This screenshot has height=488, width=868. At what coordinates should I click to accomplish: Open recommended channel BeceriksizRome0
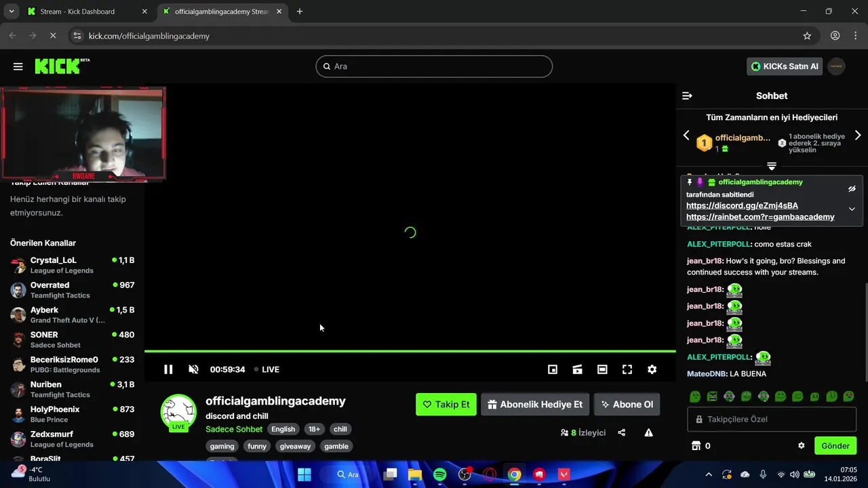click(72, 365)
